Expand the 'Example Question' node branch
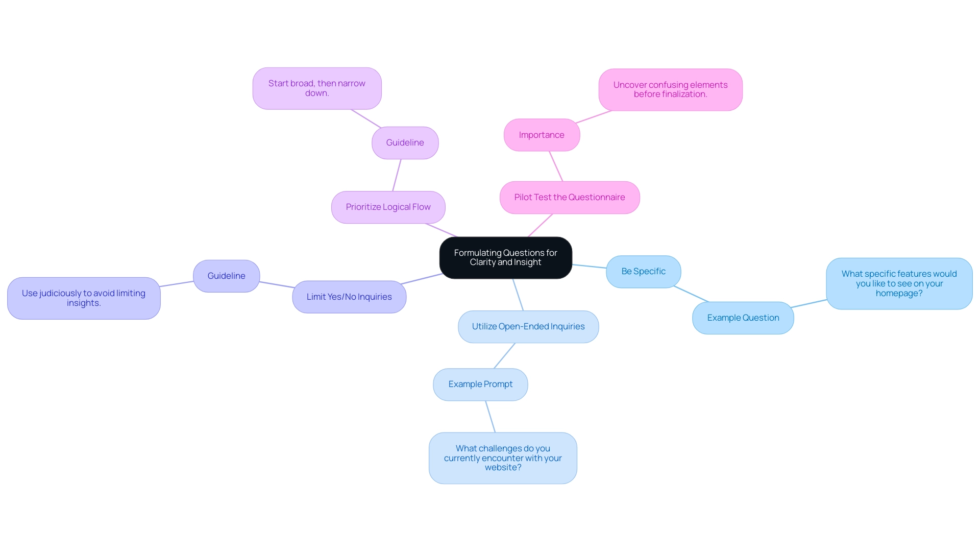The height and width of the screenshot is (553, 980). (x=742, y=317)
